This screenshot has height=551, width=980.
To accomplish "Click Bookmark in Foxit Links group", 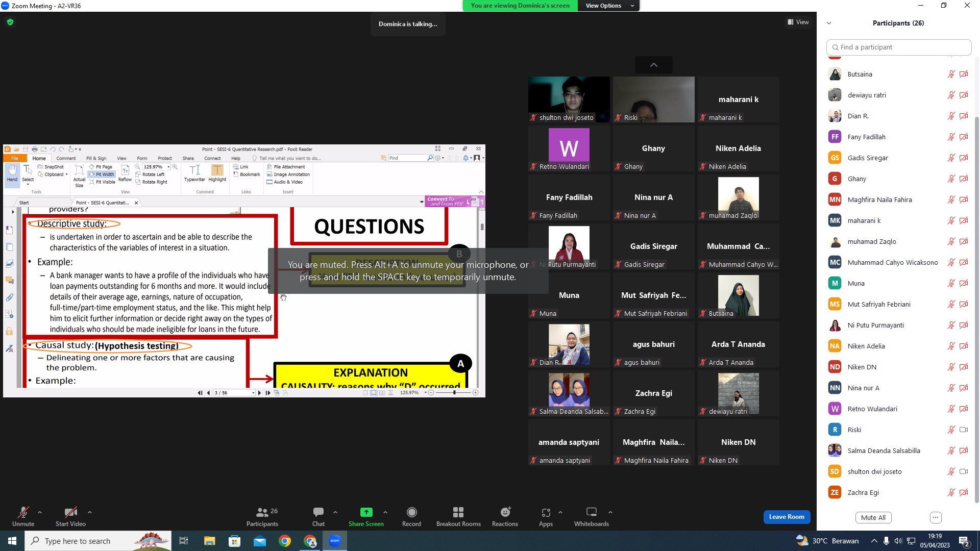I will pos(247,174).
